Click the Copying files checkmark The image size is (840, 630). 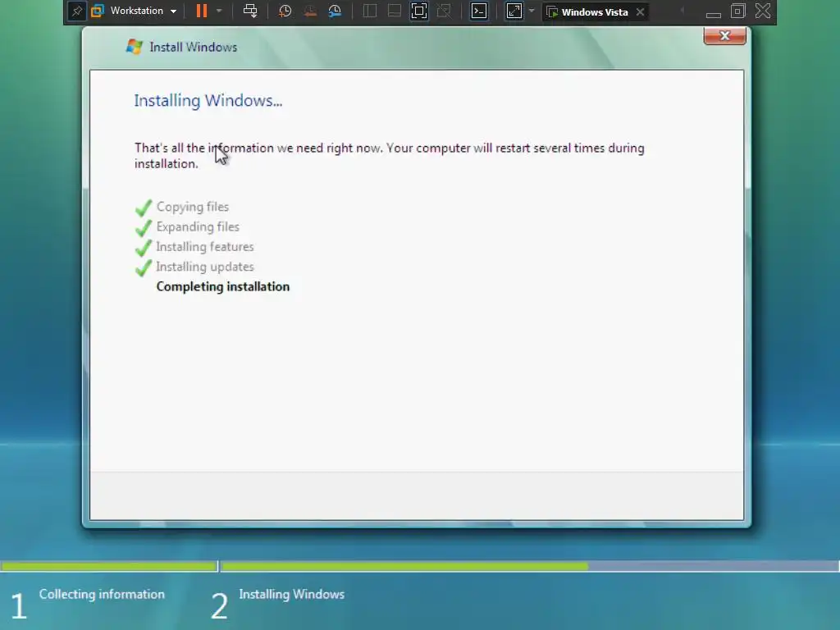144,208
